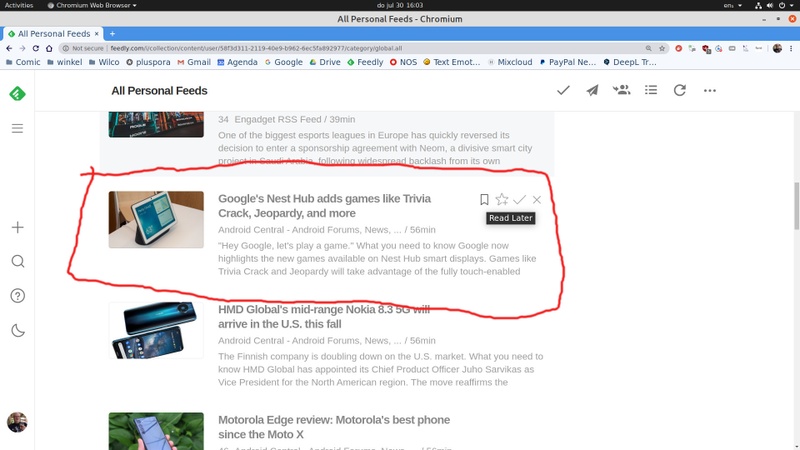Image resolution: width=800 pixels, height=450 pixels.
Task: Open the Drive bookmark
Action: point(325,62)
